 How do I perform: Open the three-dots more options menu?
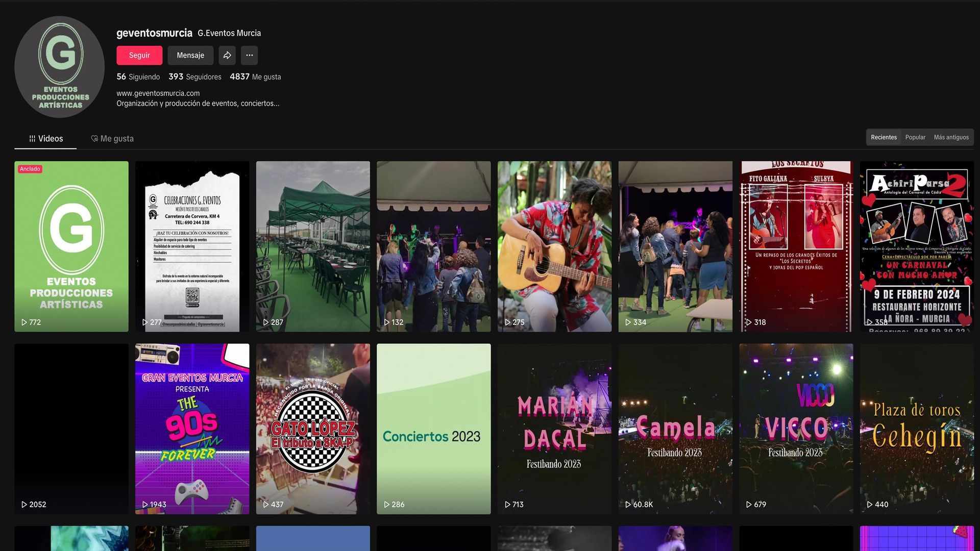[249, 55]
